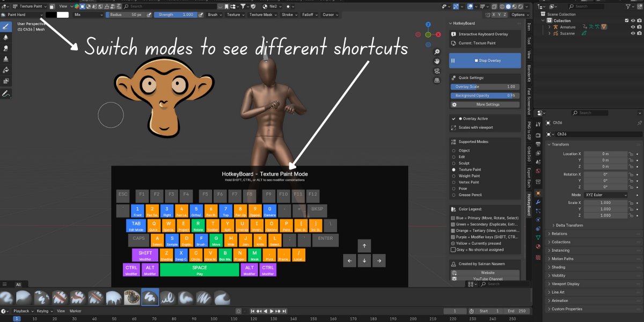Open the Modifier Properties wrench tab
644x322 pixels.
coord(538,202)
